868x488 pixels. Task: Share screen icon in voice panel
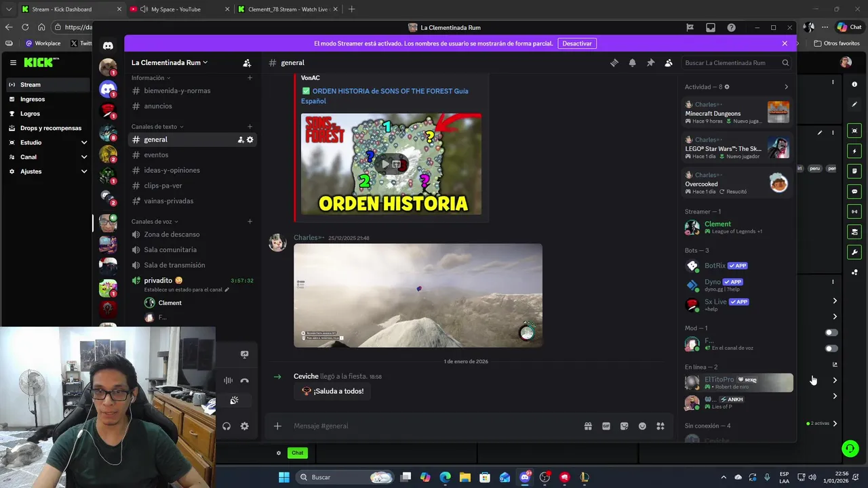(x=245, y=354)
